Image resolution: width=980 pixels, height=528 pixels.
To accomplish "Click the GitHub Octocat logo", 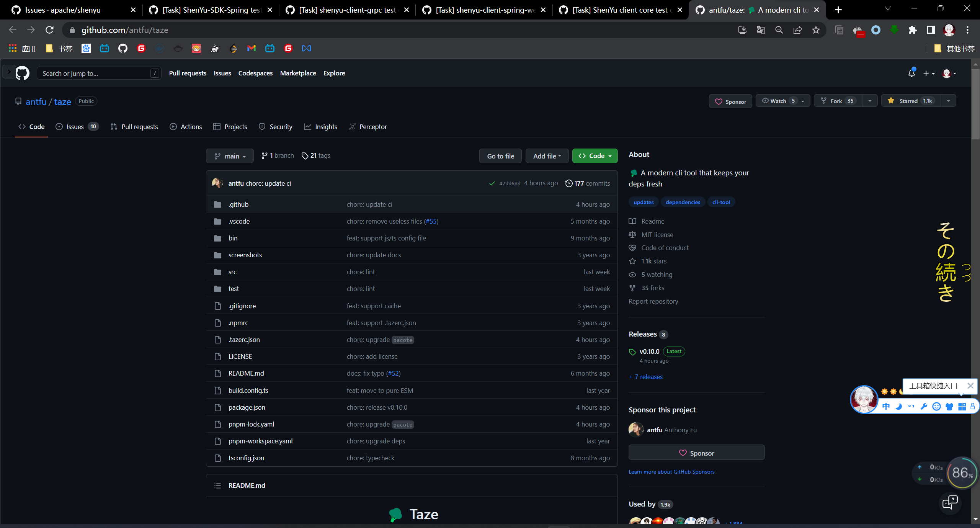I will 23,73.
